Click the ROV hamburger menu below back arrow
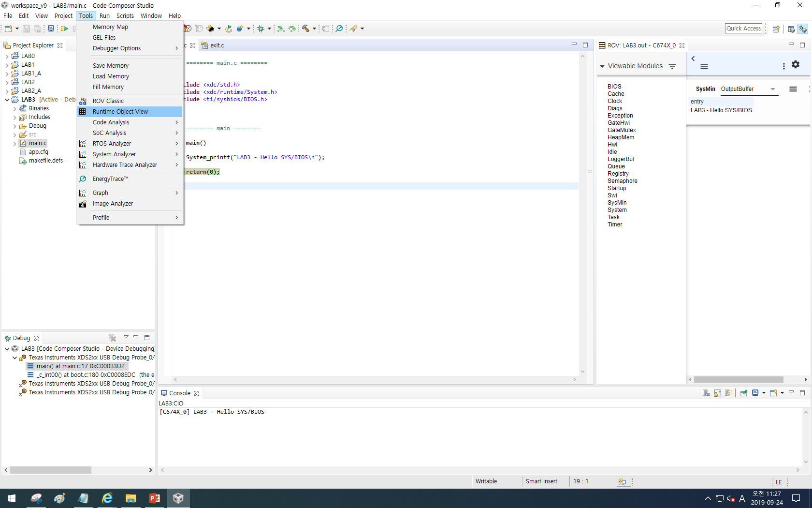Viewport: 812px width, 508px height. click(x=704, y=66)
